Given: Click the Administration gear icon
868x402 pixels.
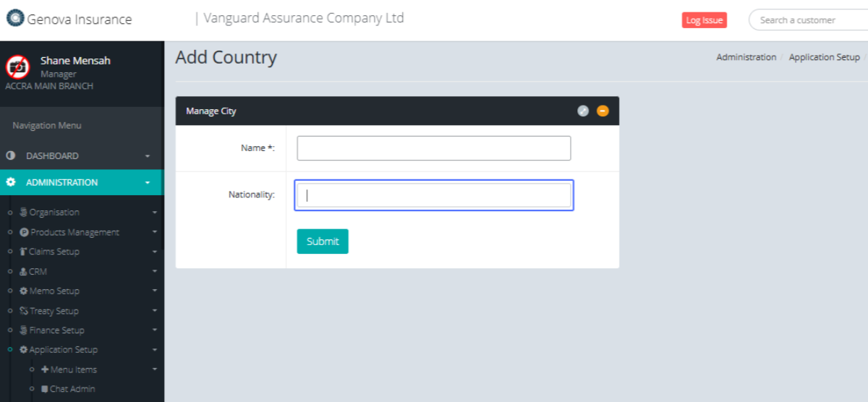Looking at the screenshot, I should (x=11, y=183).
